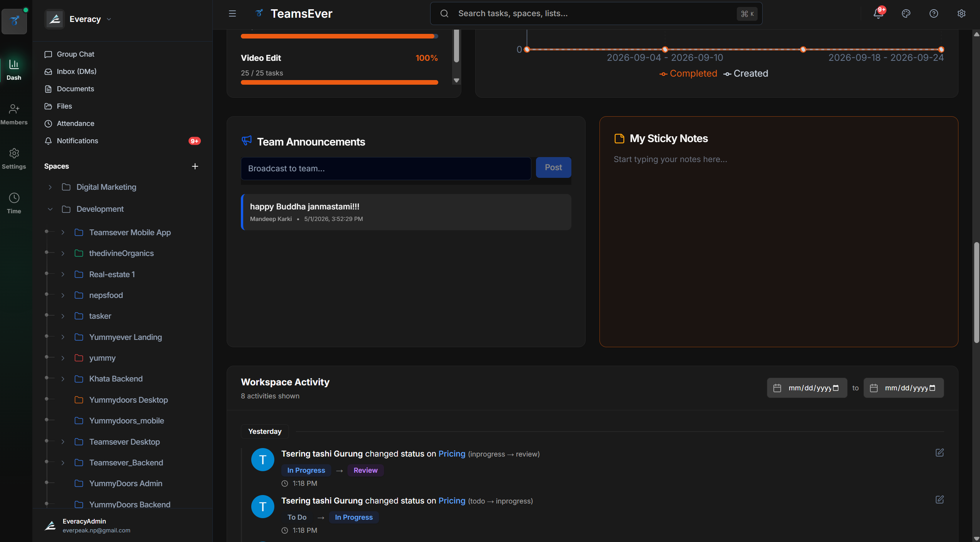Focus the search tasks, spaces, lists field
The height and width of the screenshot is (542, 980).
596,13
